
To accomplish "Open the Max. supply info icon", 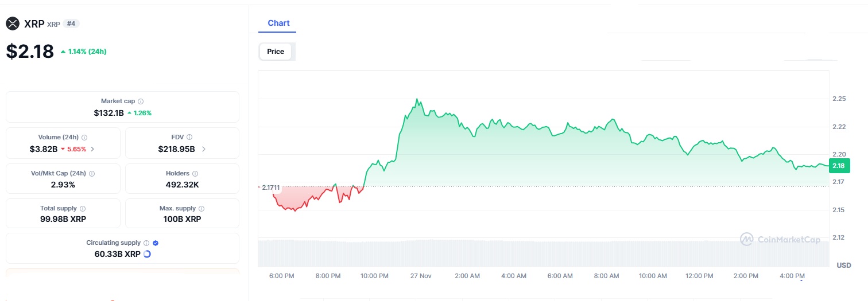I will (201, 209).
